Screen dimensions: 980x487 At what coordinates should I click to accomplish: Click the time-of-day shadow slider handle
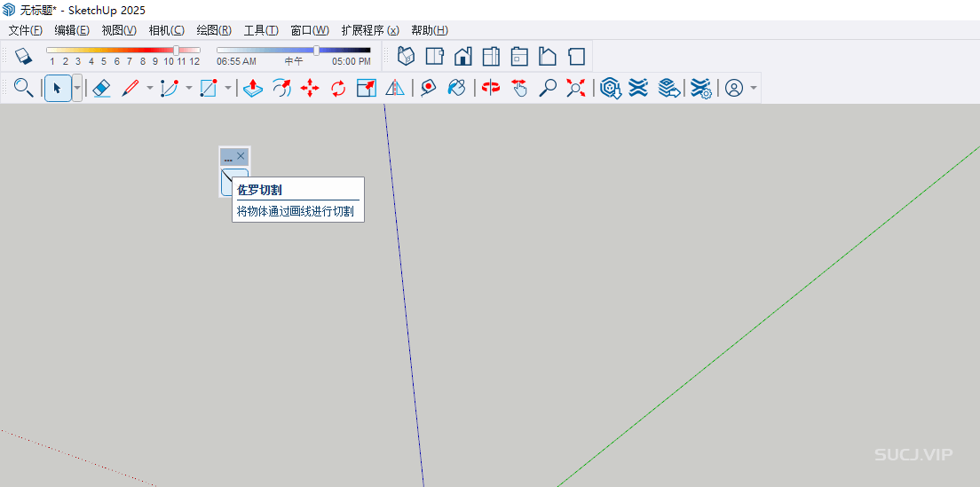[316, 51]
